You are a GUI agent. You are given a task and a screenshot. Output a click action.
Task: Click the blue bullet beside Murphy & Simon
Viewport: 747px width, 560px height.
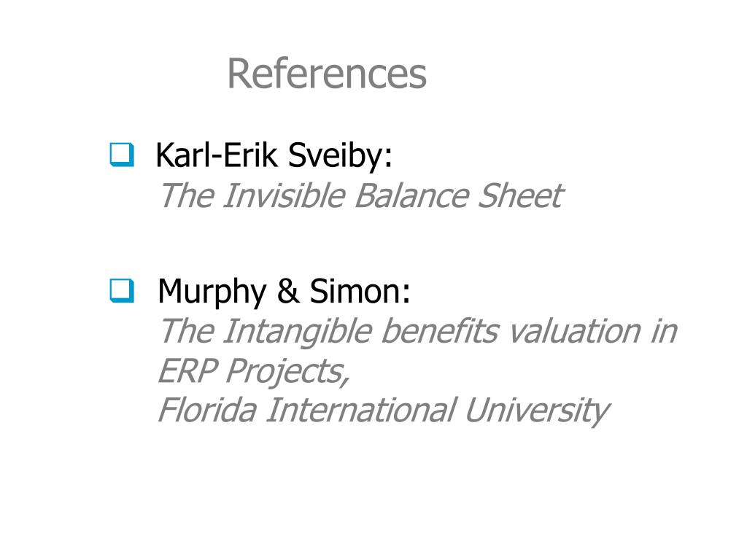(122, 290)
